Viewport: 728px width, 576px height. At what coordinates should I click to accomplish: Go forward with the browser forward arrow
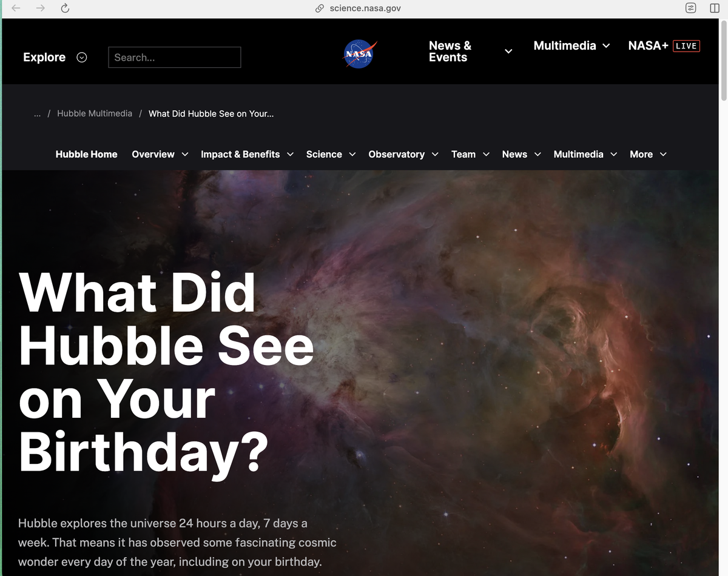click(40, 8)
